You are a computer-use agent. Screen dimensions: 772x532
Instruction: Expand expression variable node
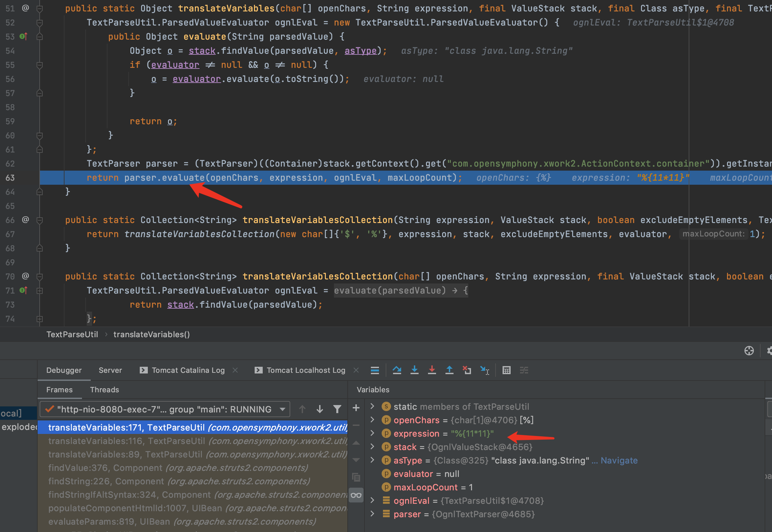[372, 433]
